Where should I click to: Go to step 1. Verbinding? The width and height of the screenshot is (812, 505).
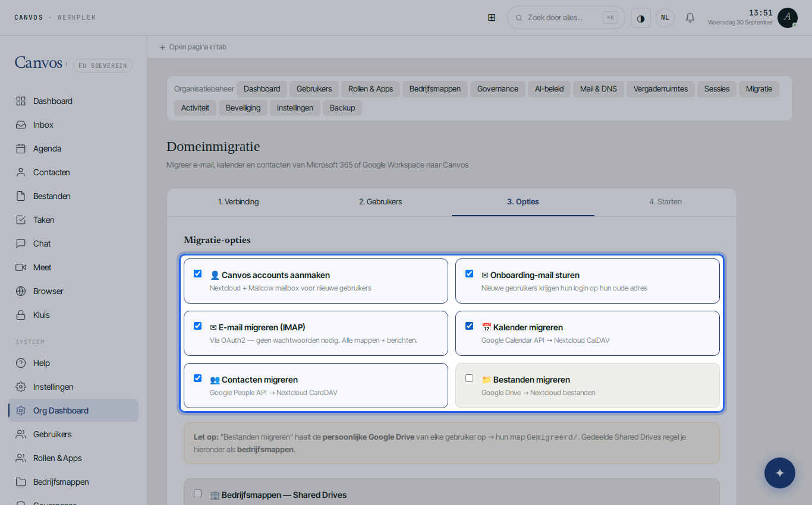click(x=238, y=202)
